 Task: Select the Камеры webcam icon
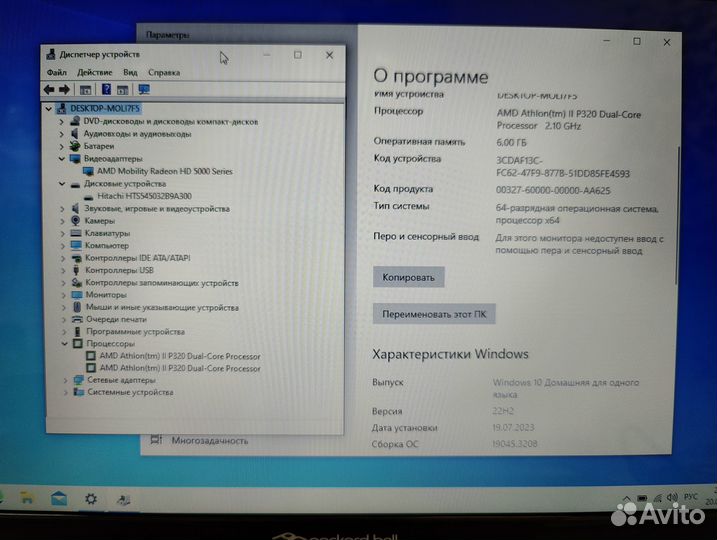75,221
